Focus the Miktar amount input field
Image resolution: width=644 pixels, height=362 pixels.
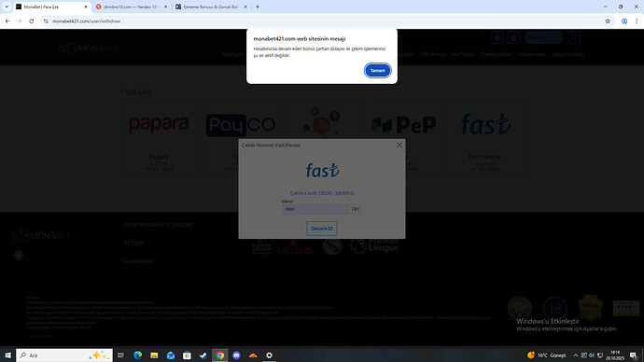coord(315,209)
